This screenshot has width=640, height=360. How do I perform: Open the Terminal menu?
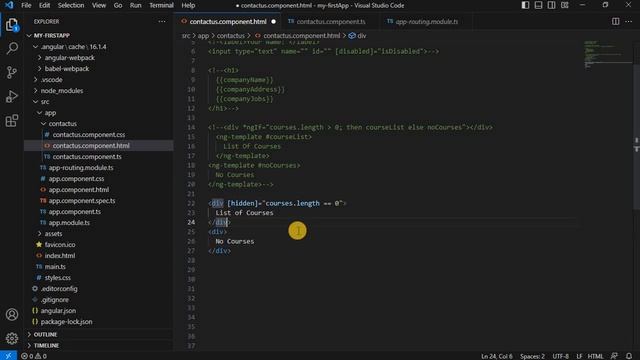tap(161, 5)
